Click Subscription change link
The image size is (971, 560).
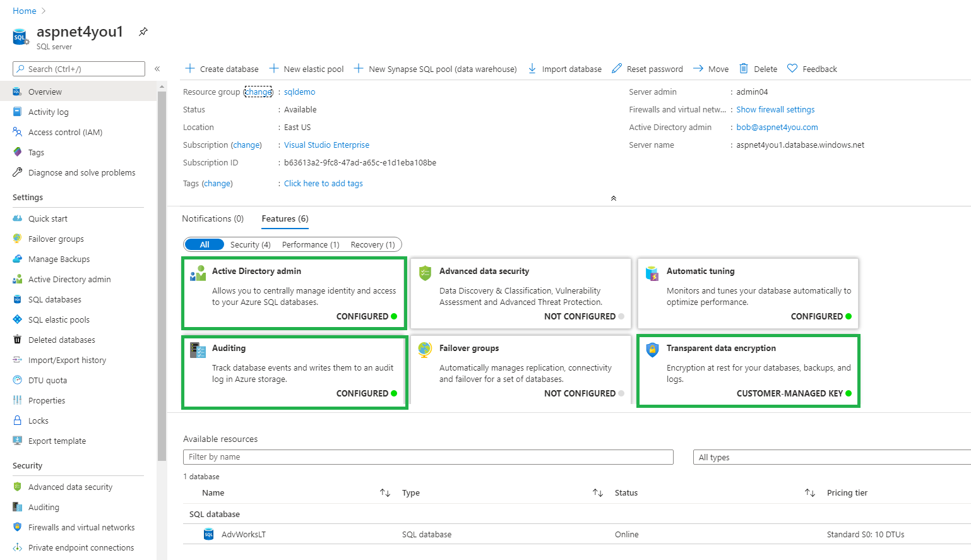pos(246,145)
